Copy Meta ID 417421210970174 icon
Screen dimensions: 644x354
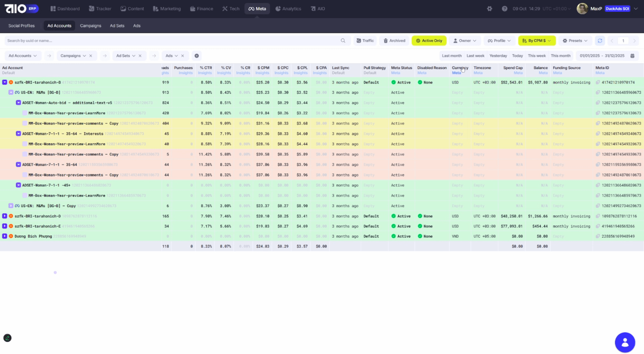point(598,82)
